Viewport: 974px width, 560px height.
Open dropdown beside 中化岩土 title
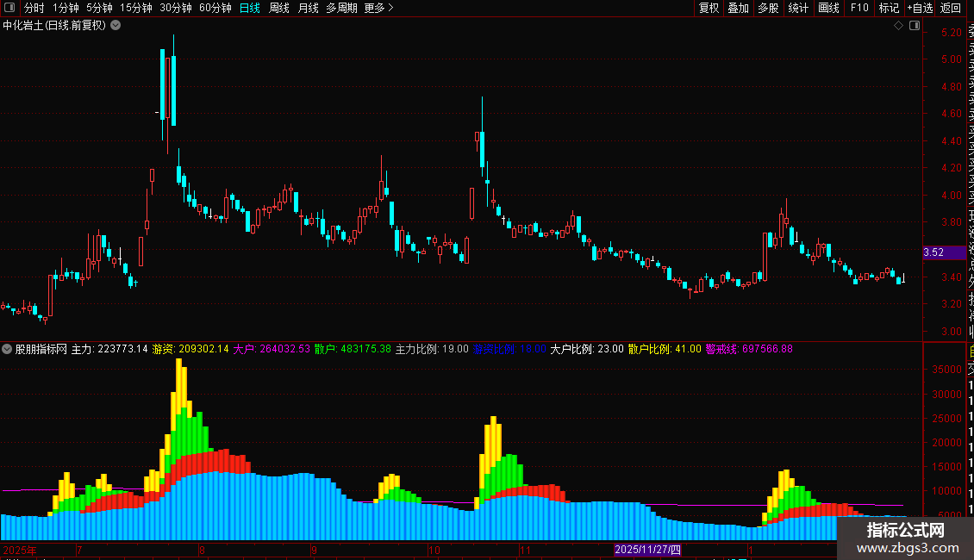[x=116, y=26]
